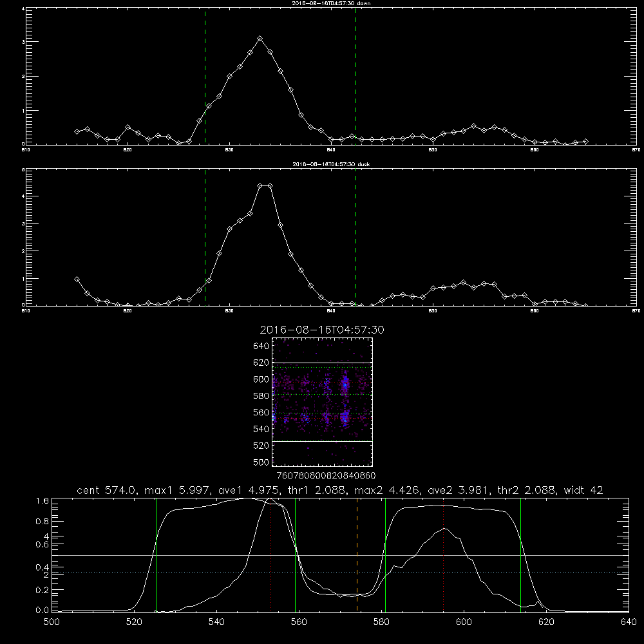This screenshot has height=644, width=644.
Task: Click the '0.8' label on bottom plot y-axis
Action: pyautogui.click(x=43, y=522)
